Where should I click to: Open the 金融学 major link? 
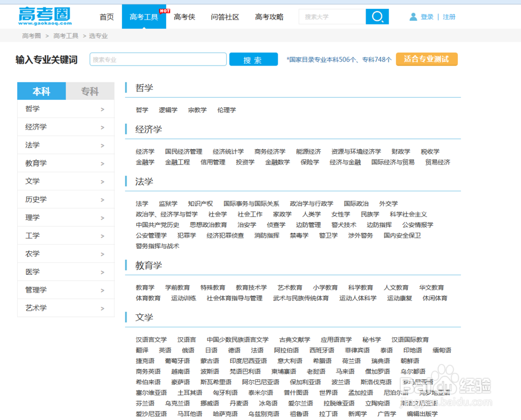tap(145, 162)
